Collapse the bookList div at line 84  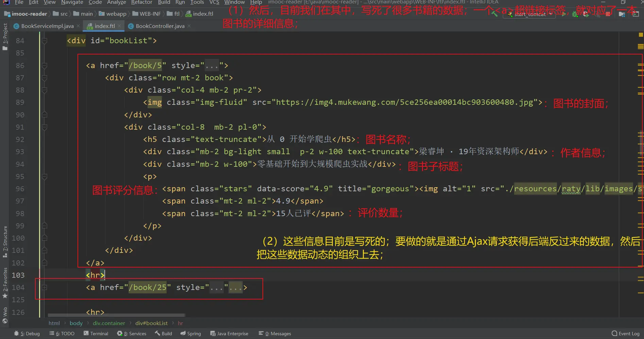[44, 41]
